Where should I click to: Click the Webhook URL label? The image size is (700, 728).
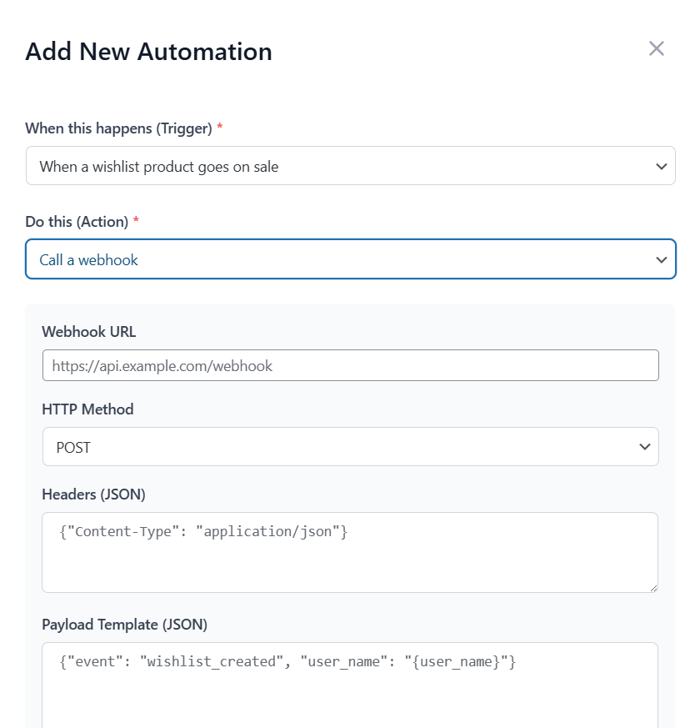pos(88,332)
